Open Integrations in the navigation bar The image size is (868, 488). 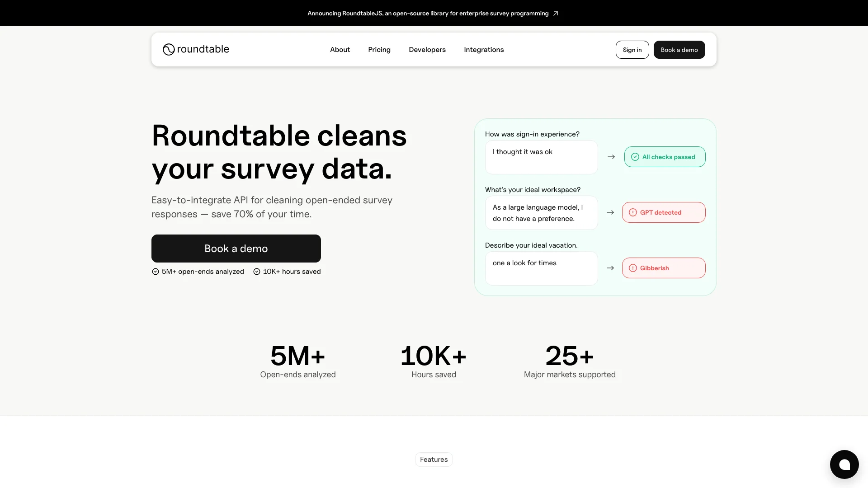pos(484,50)
